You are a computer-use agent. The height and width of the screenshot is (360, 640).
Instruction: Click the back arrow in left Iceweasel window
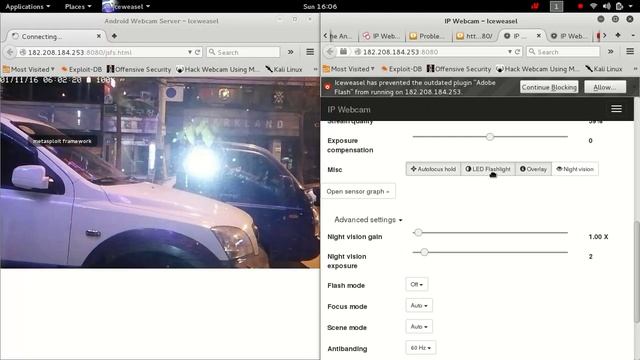tap(10, 52)
